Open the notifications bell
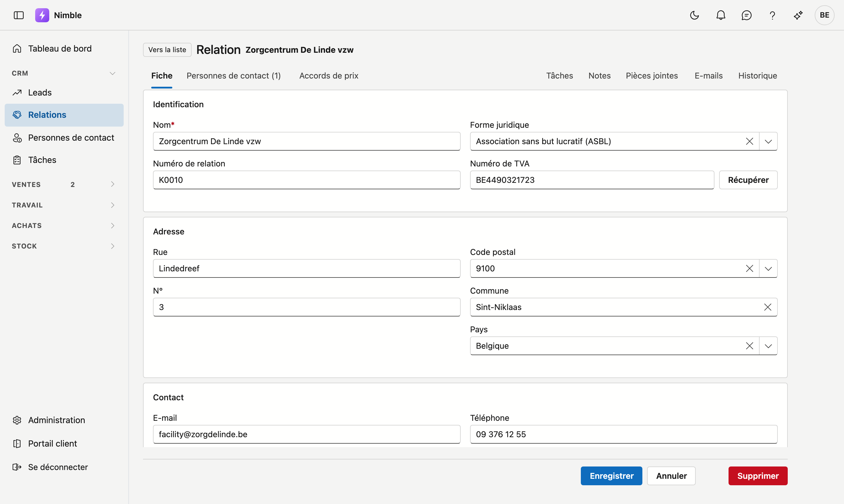 click(721, 15)
